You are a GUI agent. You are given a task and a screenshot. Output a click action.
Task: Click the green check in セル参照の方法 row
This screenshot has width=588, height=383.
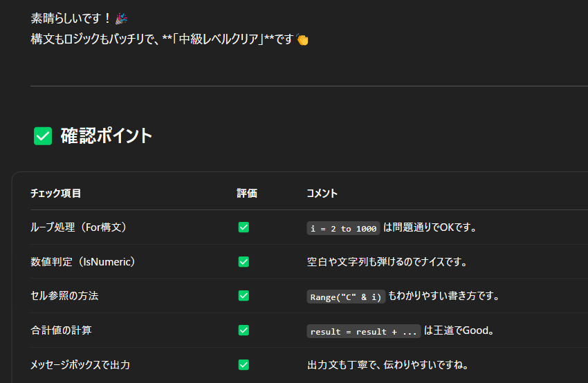[244, 296]
